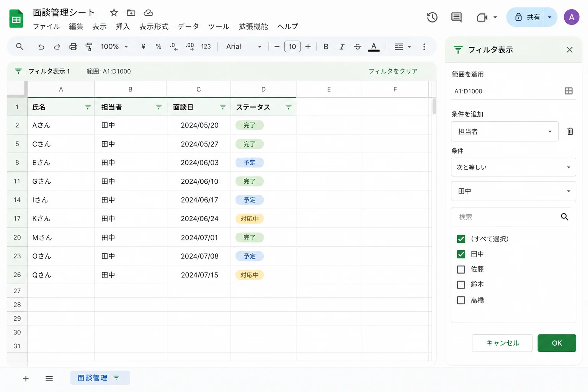Click the font size field 10
Viewport: 588px width, 392px height.
[x=292, y=47]
